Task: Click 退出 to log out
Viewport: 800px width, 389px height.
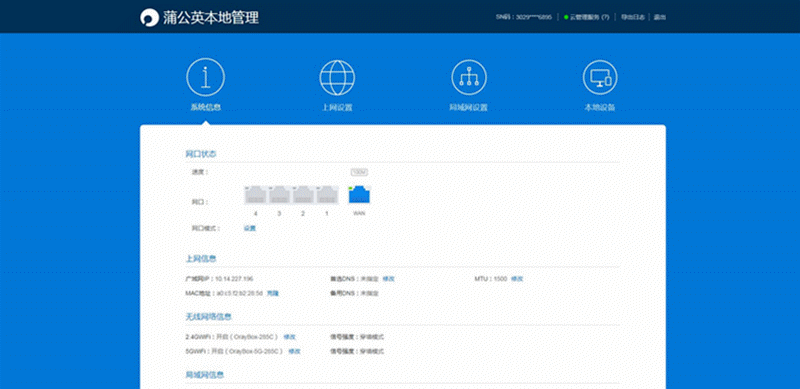Action: click(x=660, y=17)
